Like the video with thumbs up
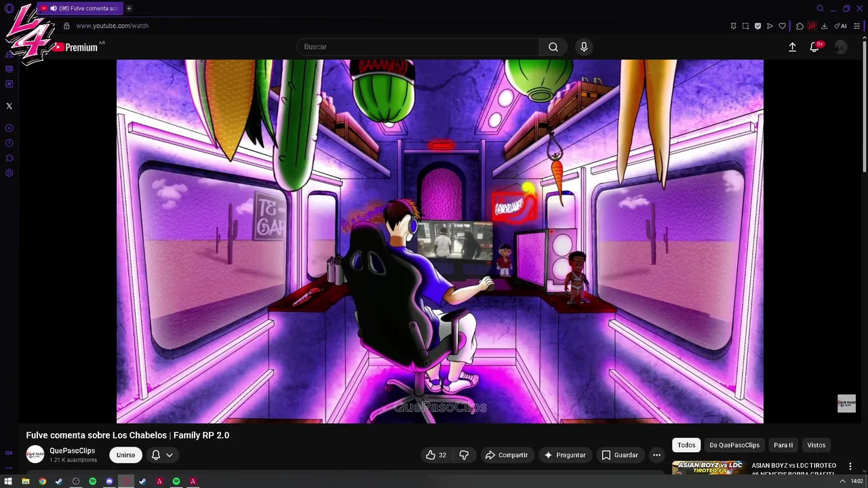The image size is (868, 488). coord(436,455)
